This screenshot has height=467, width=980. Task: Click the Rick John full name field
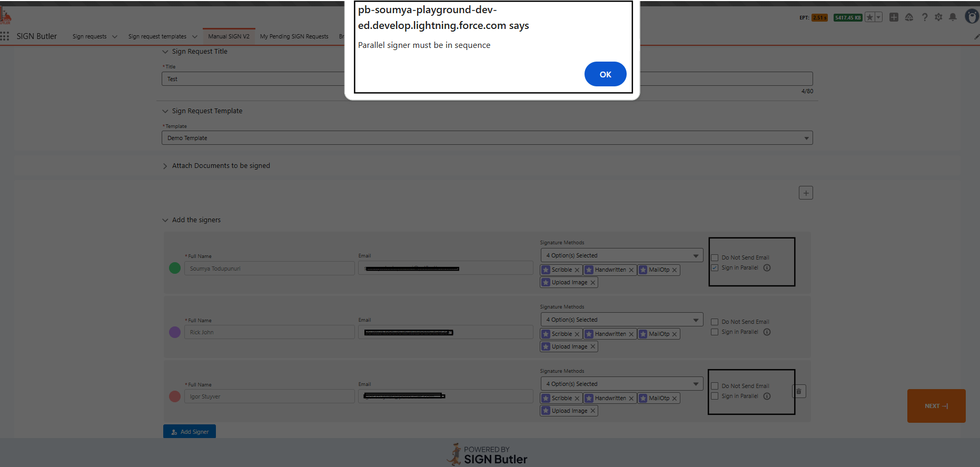269,332
